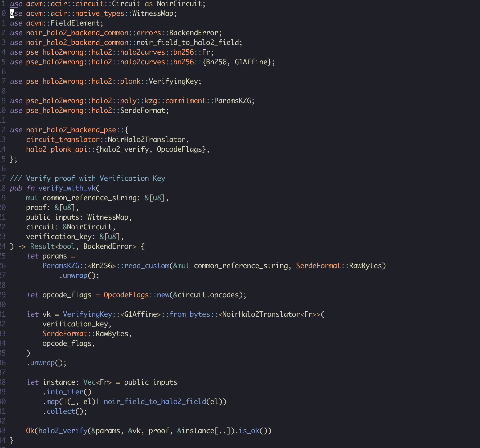
Task: Click 'NoirHalo2Translator' in circuit_translator import
Action: [x=147, y=139]
